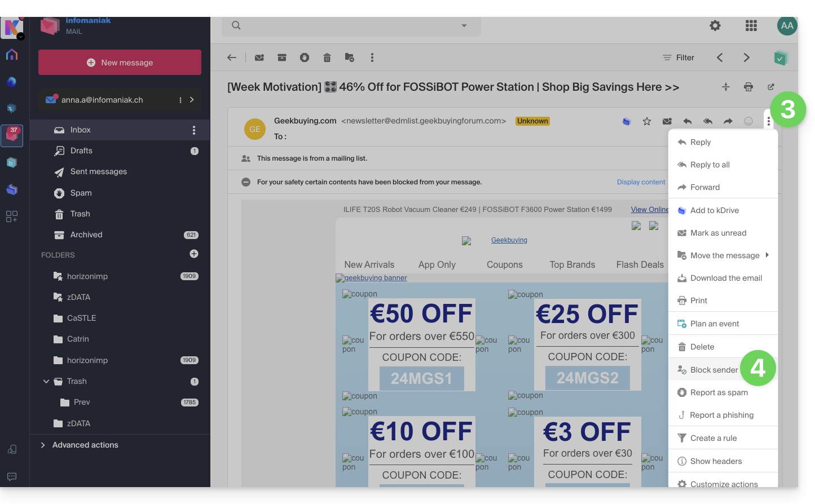The image size is (815, 504).
Task: Expand Advanced actions section
Action: pos(43,445)
